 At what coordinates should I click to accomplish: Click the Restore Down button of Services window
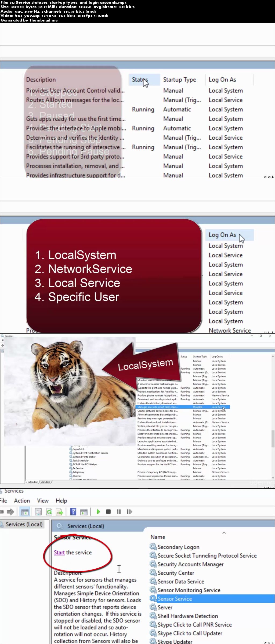coord(261,336)
